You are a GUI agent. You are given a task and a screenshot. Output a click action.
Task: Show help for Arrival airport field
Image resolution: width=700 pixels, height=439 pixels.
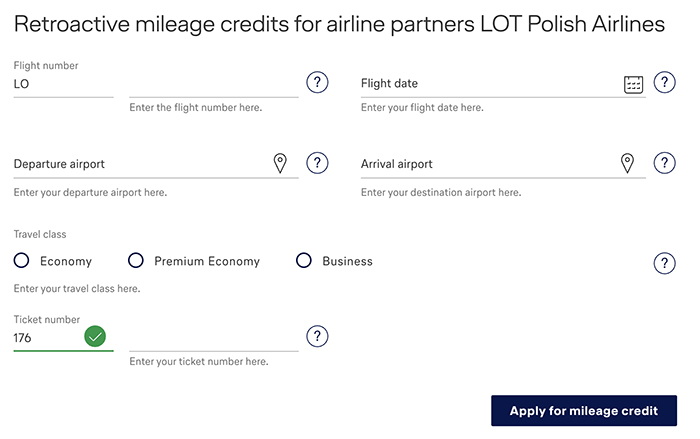click(x=664, y=163)
